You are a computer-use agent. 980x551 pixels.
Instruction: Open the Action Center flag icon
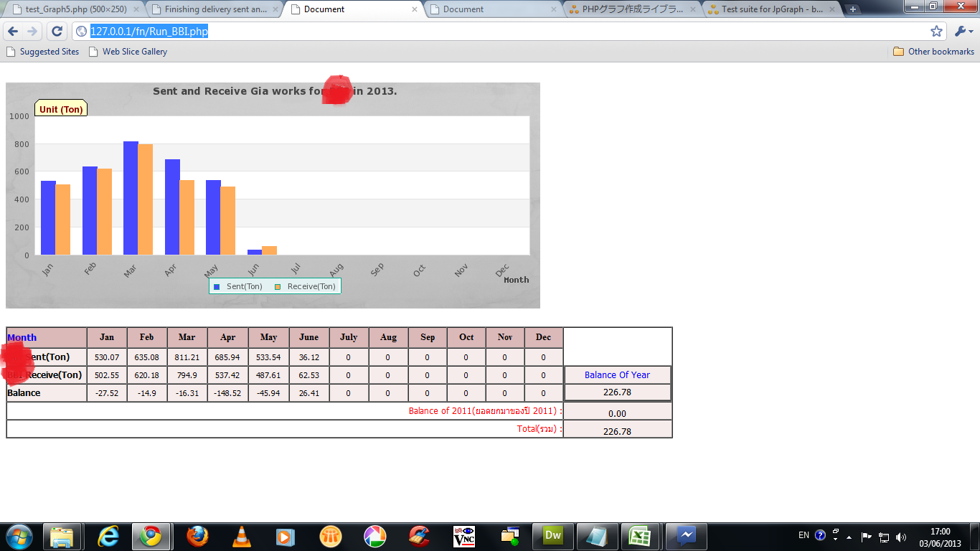(866, 537)
